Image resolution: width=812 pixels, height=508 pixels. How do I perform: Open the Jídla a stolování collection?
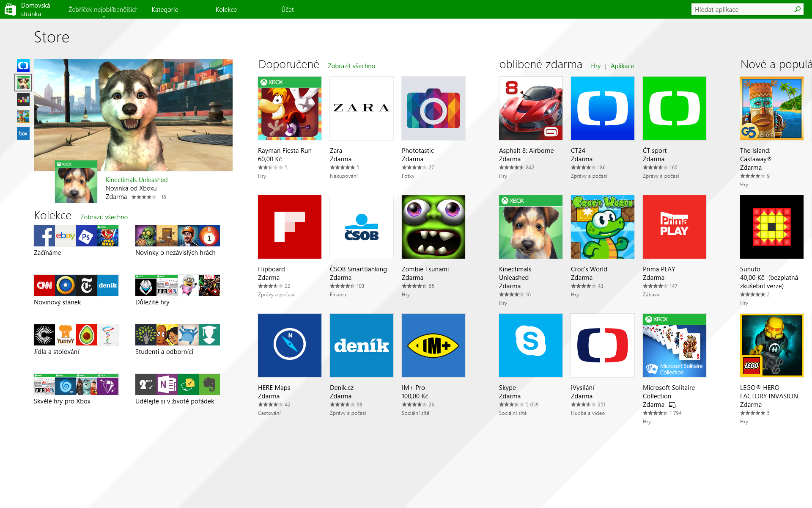pyautogui.click(x=76, y=340)
